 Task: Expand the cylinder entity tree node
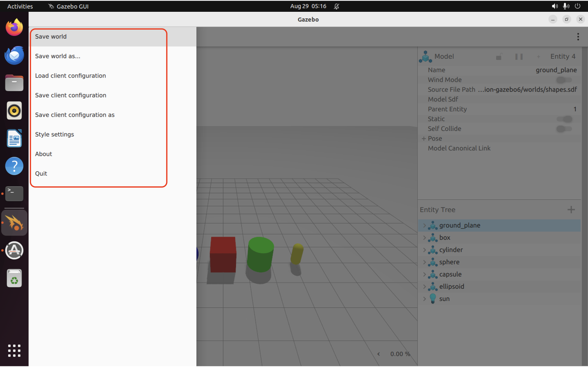click(424, 250)
